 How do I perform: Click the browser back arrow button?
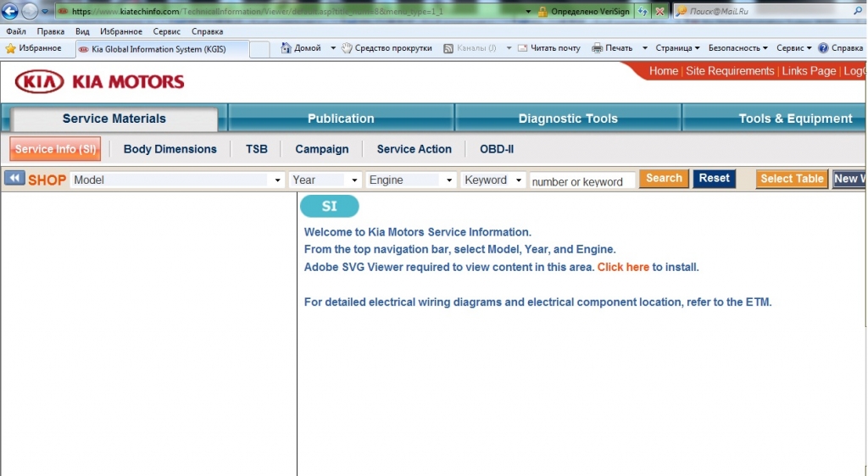[9, 11]
